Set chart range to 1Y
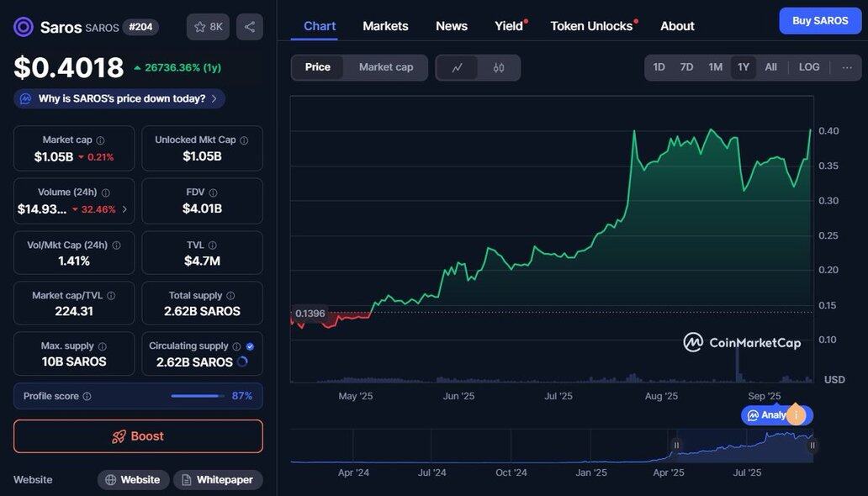The image size is (868, 496). coord(744,67)
